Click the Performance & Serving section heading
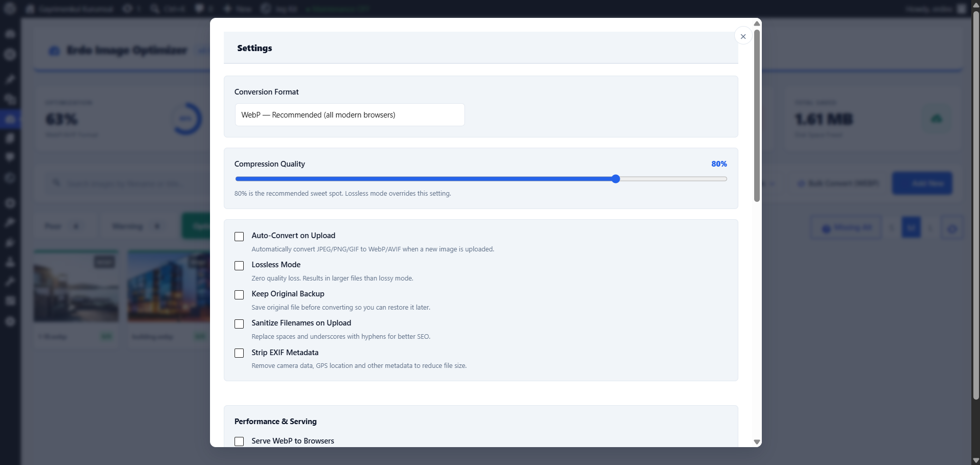 pos(275,422)
